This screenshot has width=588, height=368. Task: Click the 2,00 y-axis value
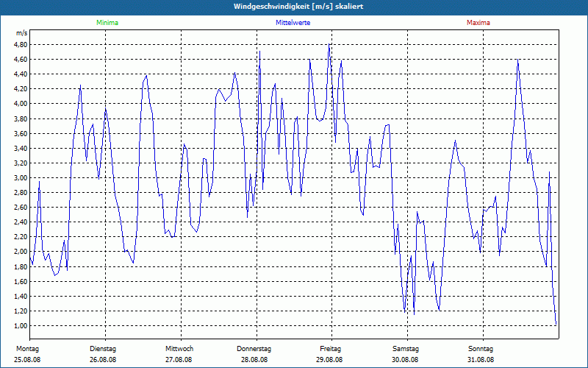[22, 252]
